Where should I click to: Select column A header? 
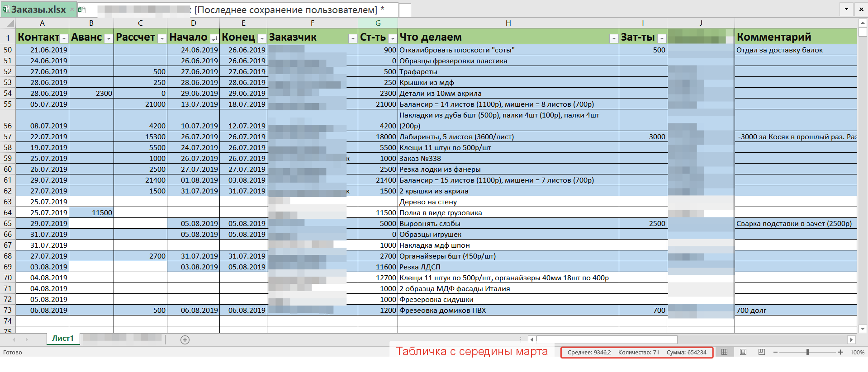pyautogui.click(x=42, y=23)
